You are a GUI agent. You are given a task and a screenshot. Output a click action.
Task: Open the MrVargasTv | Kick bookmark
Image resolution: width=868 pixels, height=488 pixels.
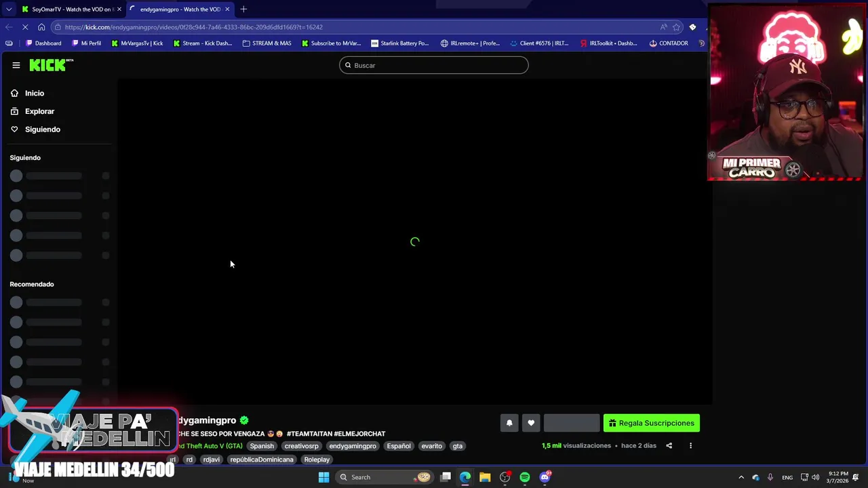(137, 43)
